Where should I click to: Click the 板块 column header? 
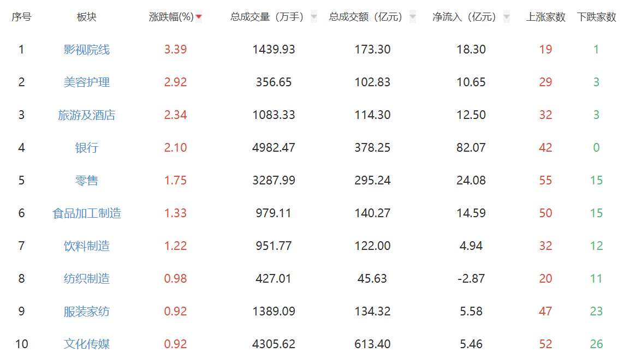tap(86, 17)
